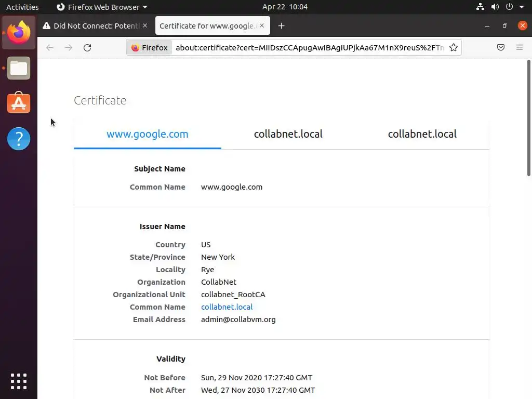Click the CollabNet organization value
This screenshot has width=532, height=399.
[219, 282]
